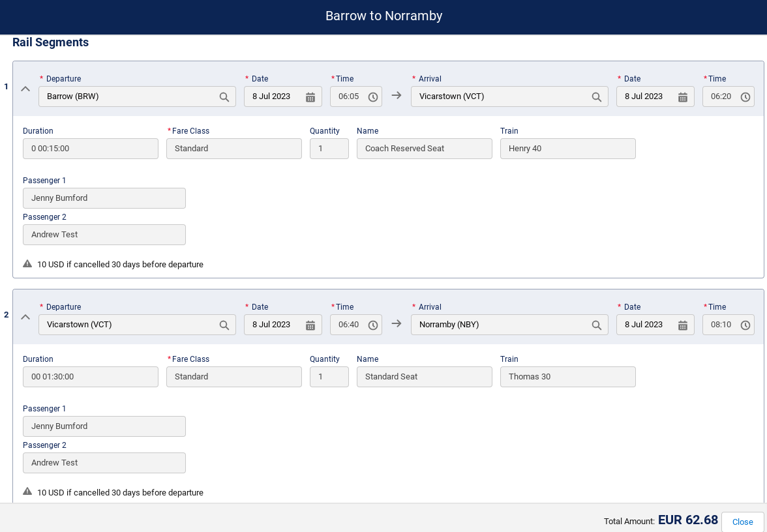
Task: Click search icon in Vicarstown departure field, segment 2
Action: pos(224,325)
